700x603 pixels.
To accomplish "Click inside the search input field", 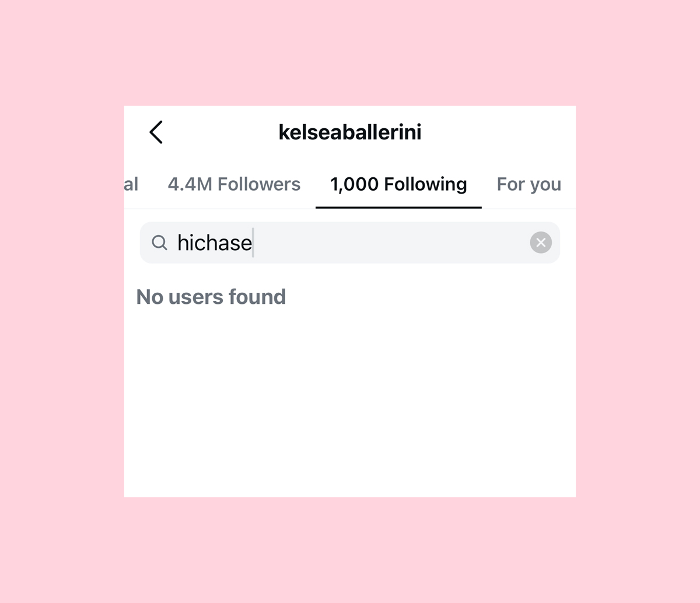I will click(350, 243).
